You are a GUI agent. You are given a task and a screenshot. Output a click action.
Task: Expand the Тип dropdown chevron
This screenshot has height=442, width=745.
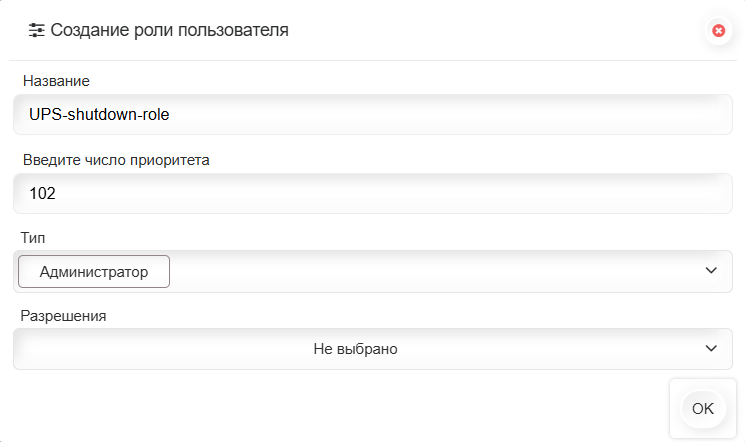pyautogui.click(x=711, y=271)
